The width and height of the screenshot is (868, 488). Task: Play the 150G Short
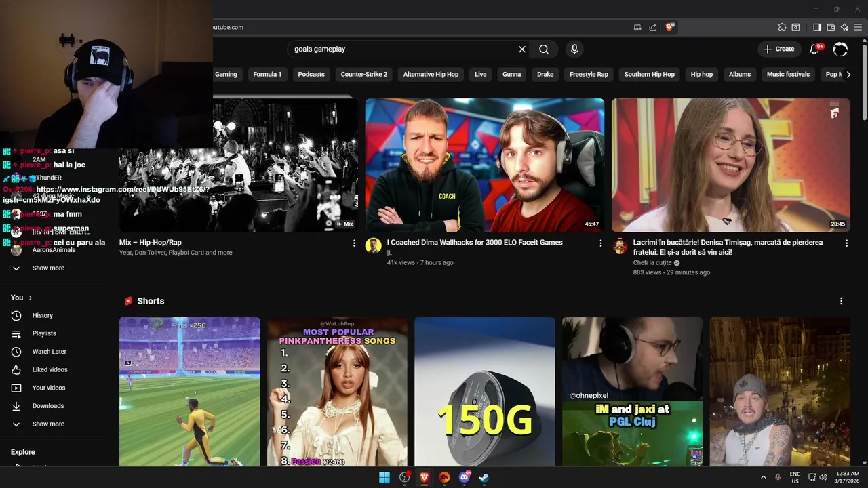(x=485, y=392)
